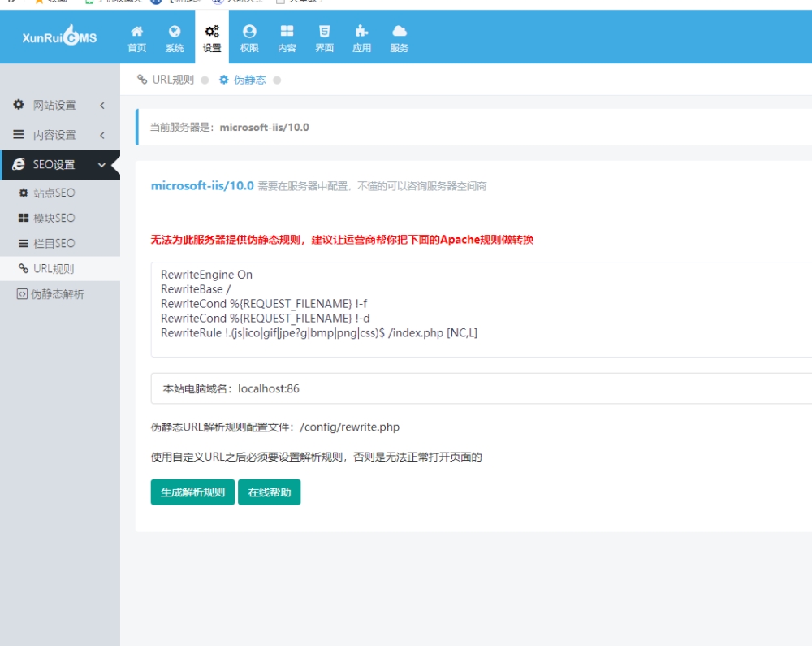Click the chain icon in URL规则 tab
Screen dimensions: 812x646
[142, 80]
